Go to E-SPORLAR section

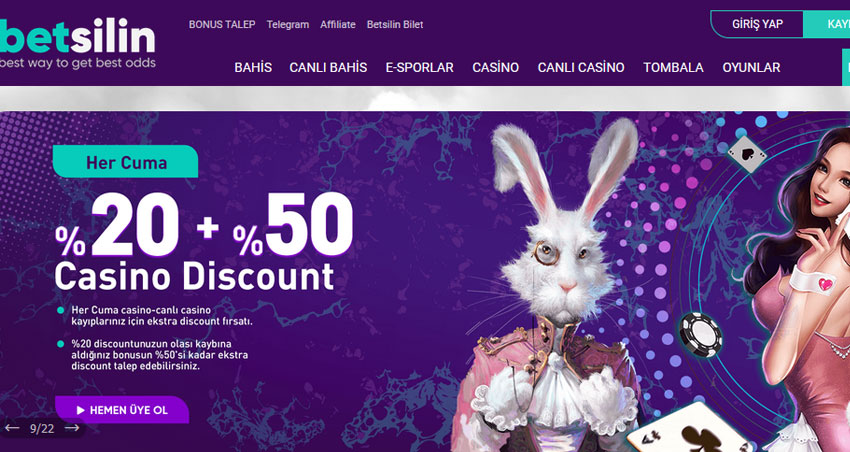(x=420, y=67)
